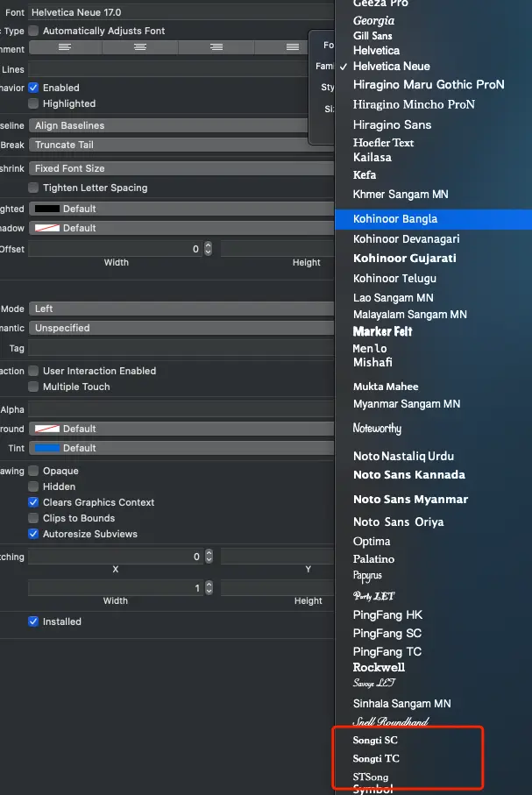The image size is (532, 795).
Task: Enable Clips to Bounds checkbox
Action: (x=33, y=518)
